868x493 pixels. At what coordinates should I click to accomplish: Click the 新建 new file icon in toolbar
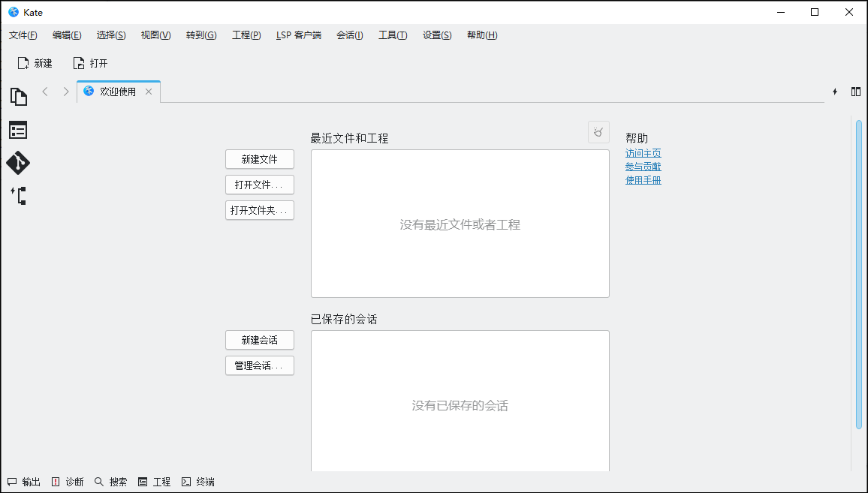pos(34,63)
